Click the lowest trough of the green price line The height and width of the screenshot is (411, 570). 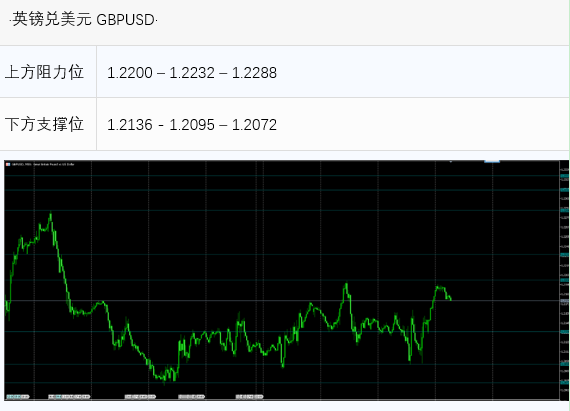164,381
